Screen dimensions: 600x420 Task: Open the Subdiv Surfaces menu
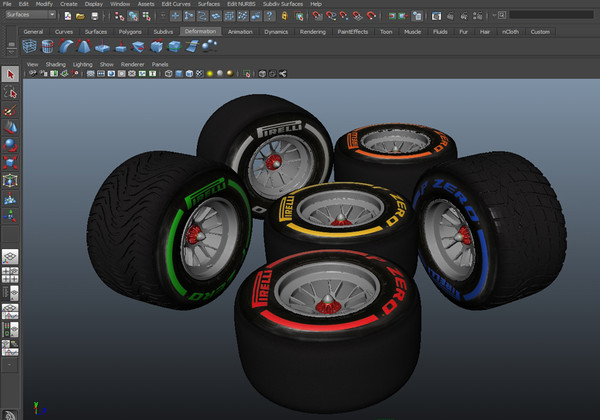[283, 4]
